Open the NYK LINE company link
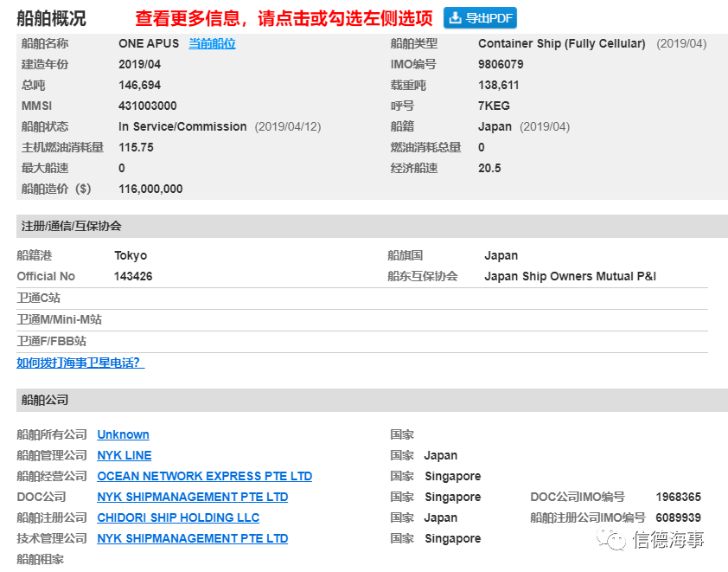This screenshot has height=572, width=728. [x=125, y=455]
